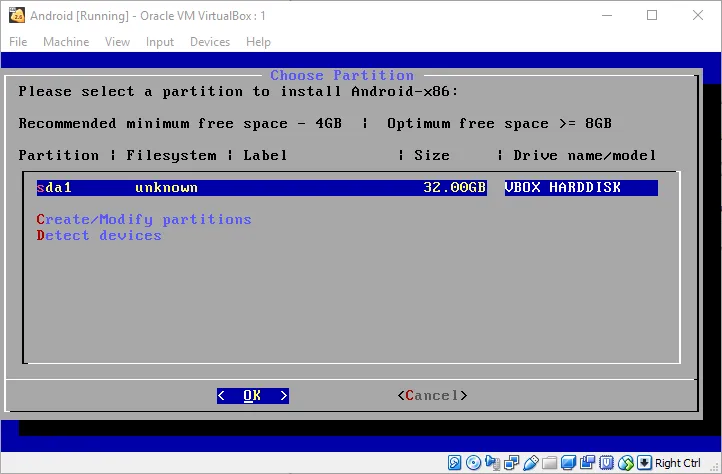This screenshot has height=474, width=722.
Task: Choose Create/Modify partitions option
Action: pos(144,219)
